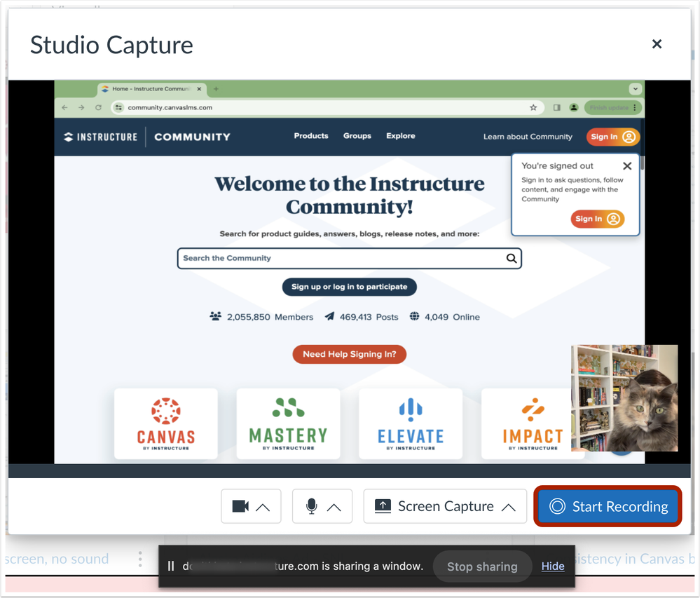Click the Instructure logo
700x598 pixels.
click(x=100, y=137)
